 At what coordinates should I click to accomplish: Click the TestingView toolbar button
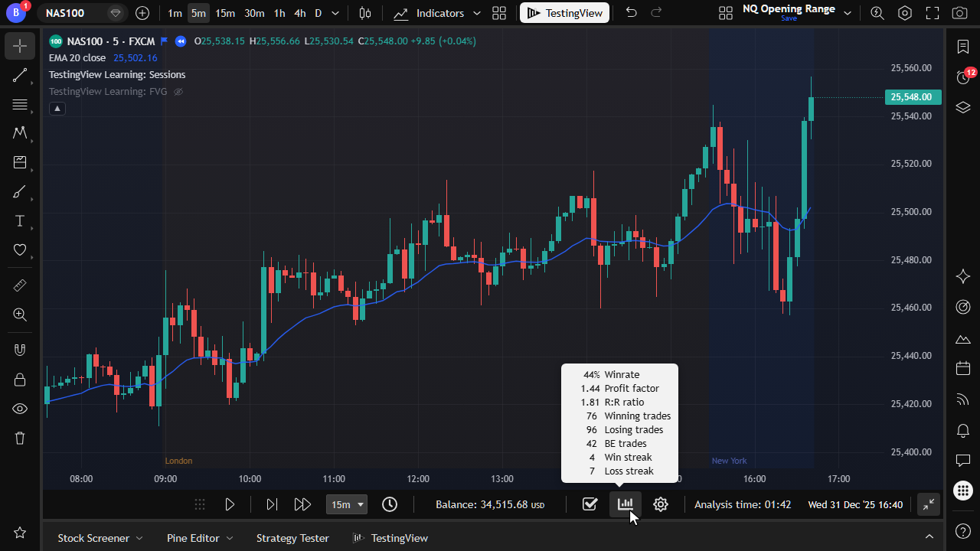[x=565, y=13]
